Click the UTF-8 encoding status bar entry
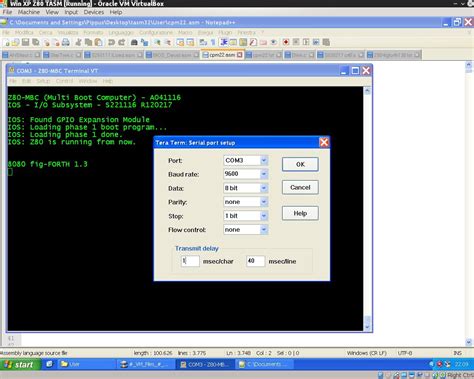 tap(405, 353)
